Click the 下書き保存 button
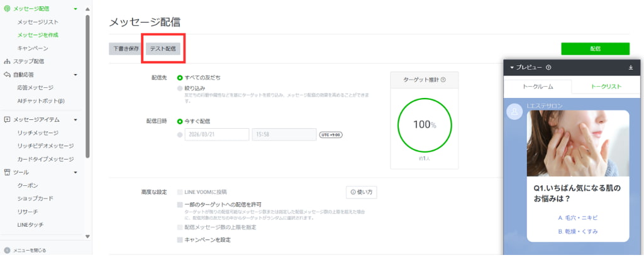Viewport: 644px width, 260px height. coord(126,49)
